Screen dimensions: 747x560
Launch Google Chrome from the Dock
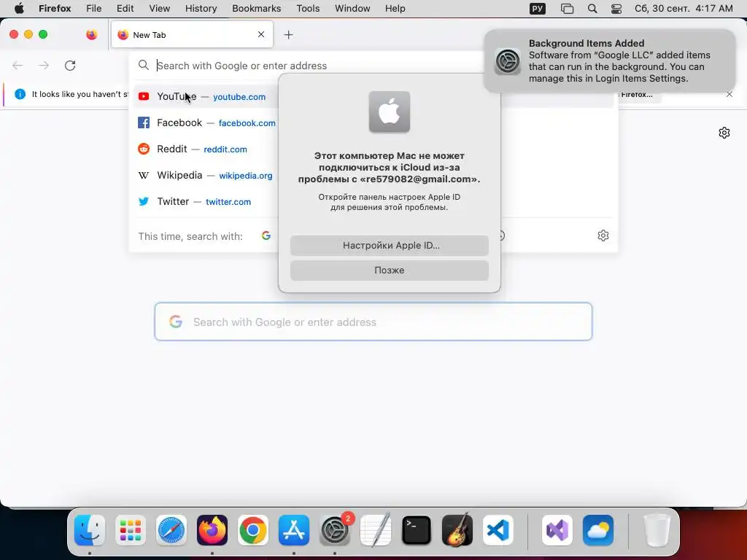[253, 530]
